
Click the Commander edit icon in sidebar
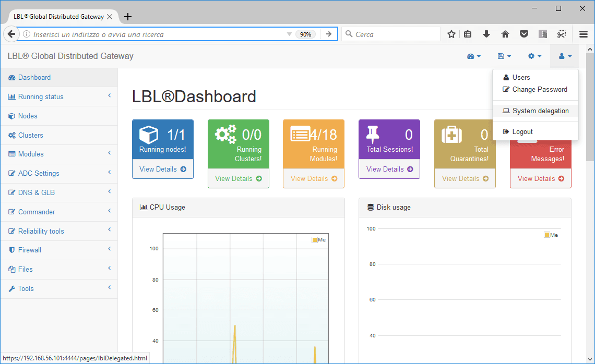pos(12,212)
